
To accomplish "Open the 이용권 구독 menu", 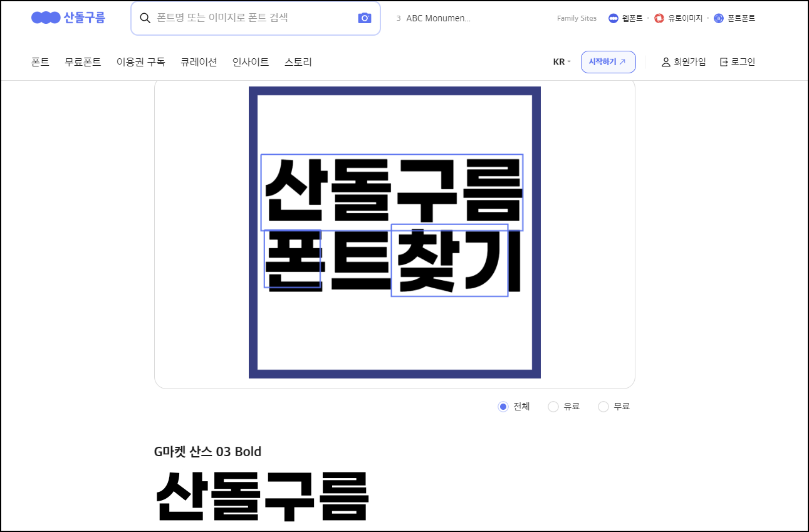I will tap(141, 62).
